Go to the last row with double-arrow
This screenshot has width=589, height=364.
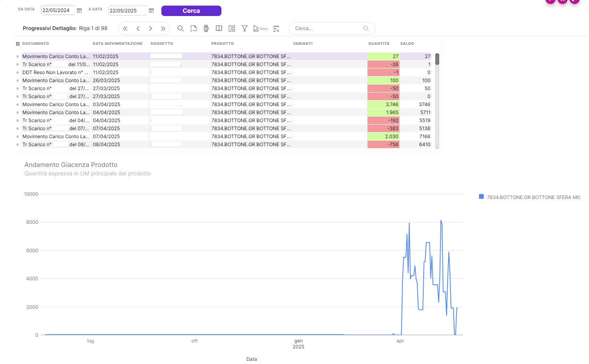pyautogui.click(x=163, y=28)
